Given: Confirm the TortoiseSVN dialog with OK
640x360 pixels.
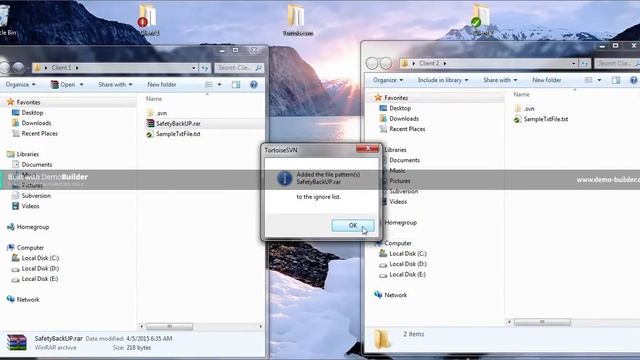Looking at the screenshot, I should pos(353,225).
